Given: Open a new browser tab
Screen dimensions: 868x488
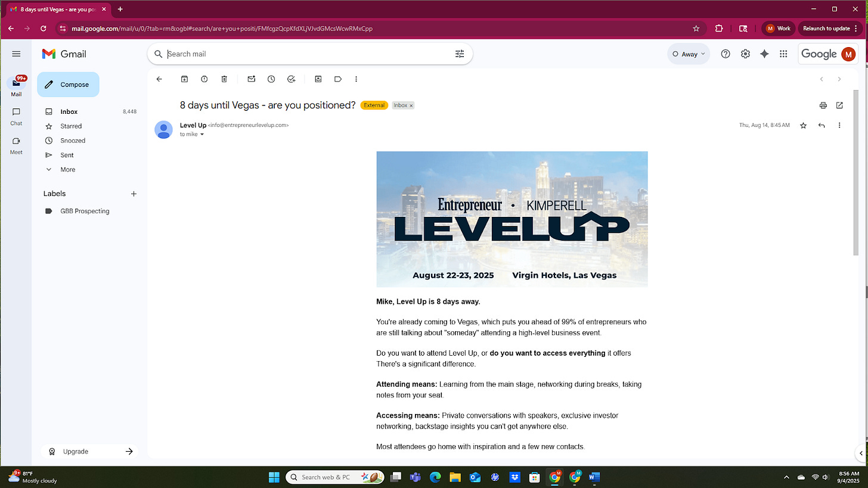Looking at the screenshot, I should tap(120, 9).
